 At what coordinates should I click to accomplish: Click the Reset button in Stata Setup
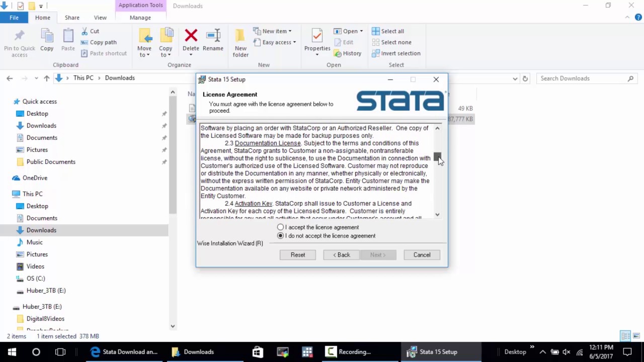(298, 255)
